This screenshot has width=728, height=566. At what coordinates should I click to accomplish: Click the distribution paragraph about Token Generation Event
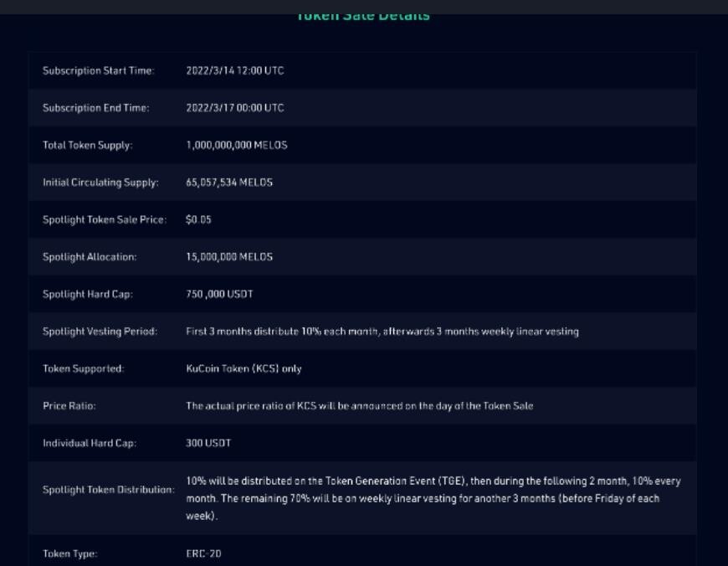tap(433, 498)
